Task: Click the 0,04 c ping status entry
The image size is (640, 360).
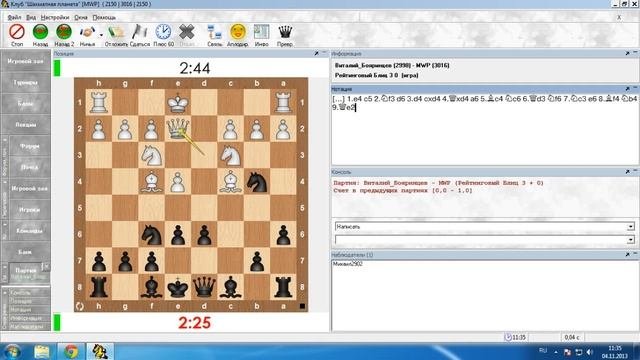Action: (x=572, y=337)
